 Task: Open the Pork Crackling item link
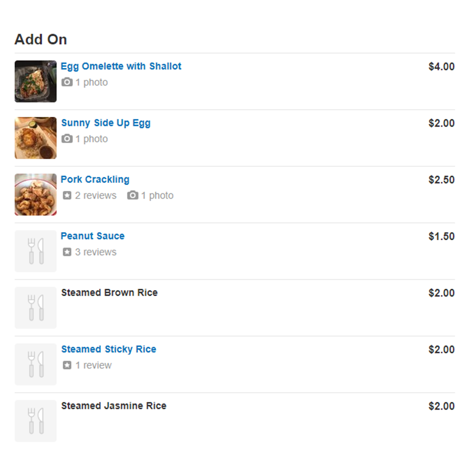click(95, 179)
